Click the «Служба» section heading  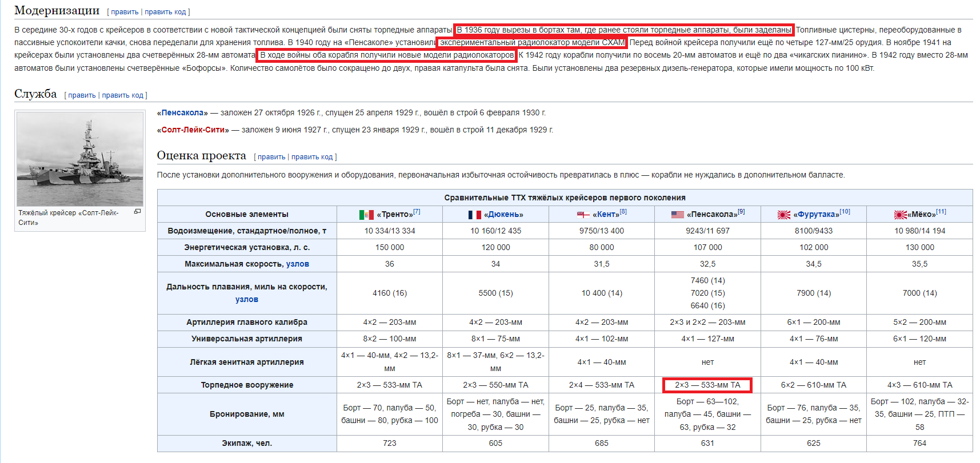click(x=35, y=94)
